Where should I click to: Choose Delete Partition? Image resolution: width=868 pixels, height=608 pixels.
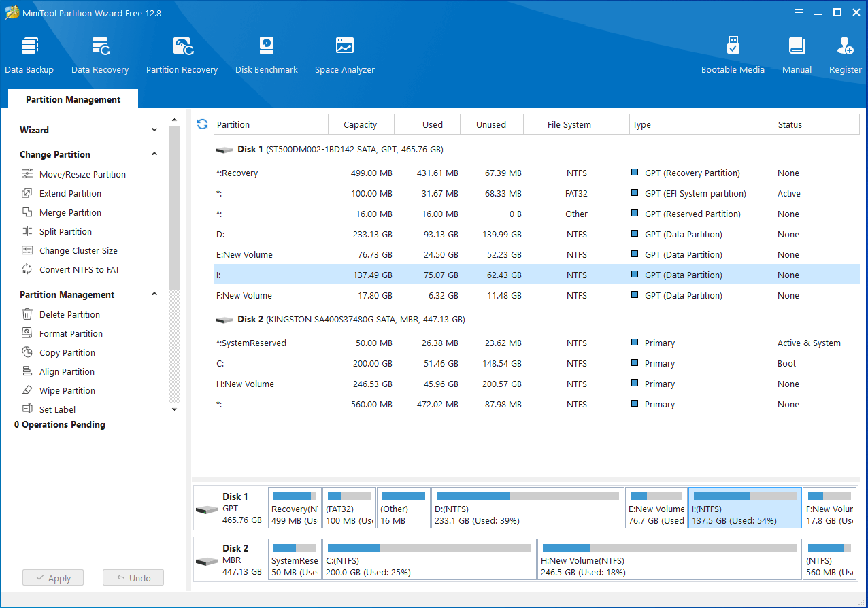69,314
